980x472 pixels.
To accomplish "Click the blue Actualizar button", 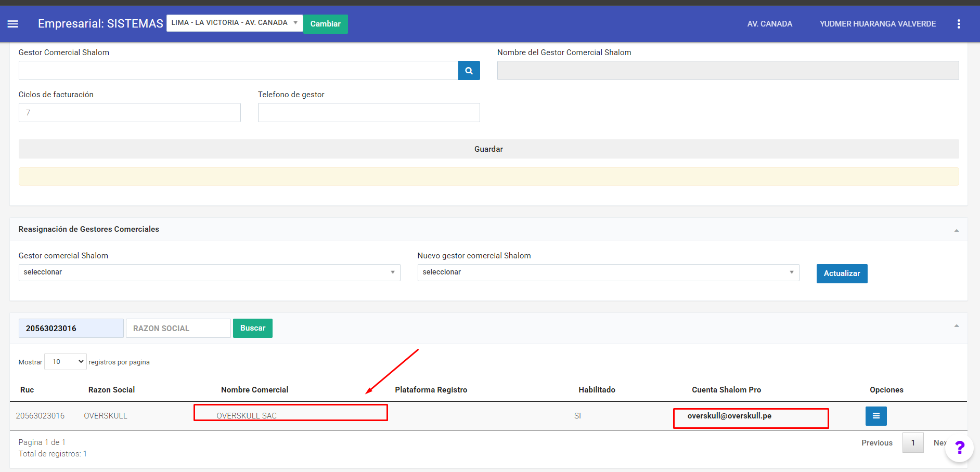I will pyautogui.click(x=841, y=273).
